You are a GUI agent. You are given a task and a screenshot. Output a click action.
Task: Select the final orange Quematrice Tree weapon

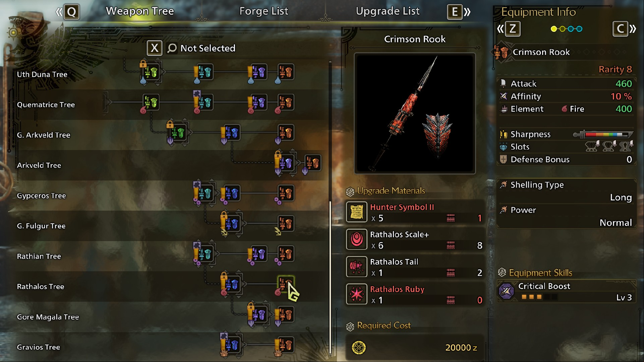[x=286, y=102]
